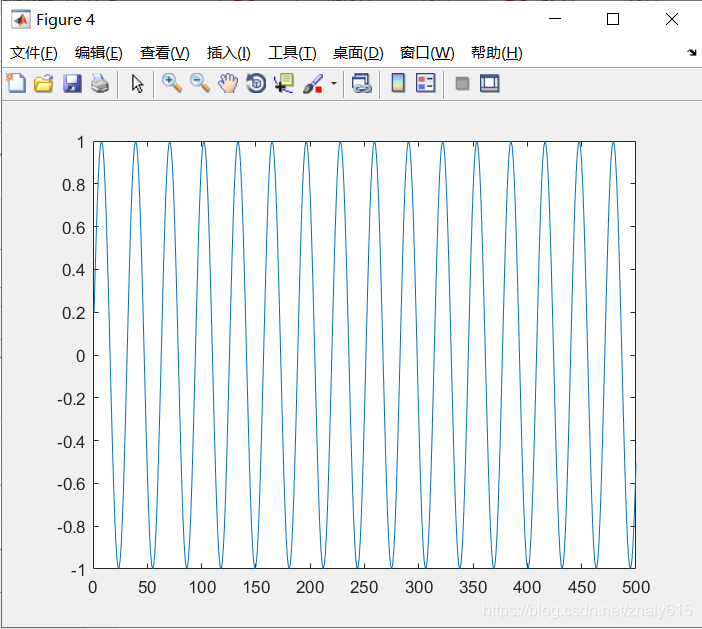Click the y-axis tick label 0.4
This screenshot has height=629, width=702.
point(73,270)
